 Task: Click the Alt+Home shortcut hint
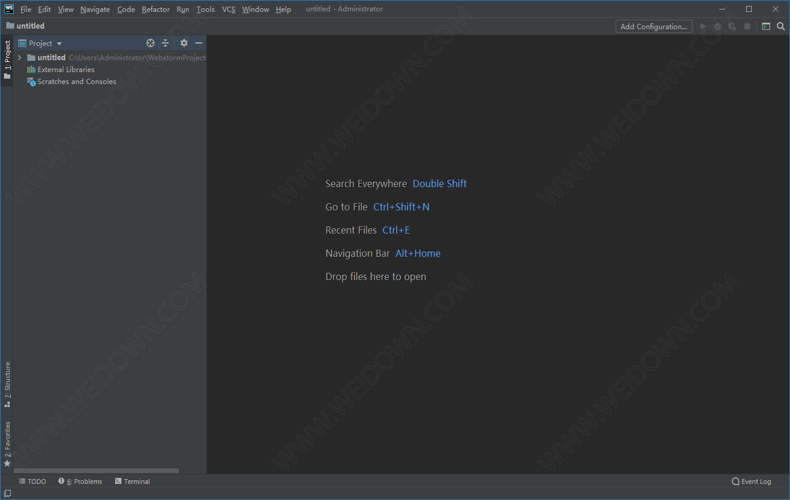418,253
